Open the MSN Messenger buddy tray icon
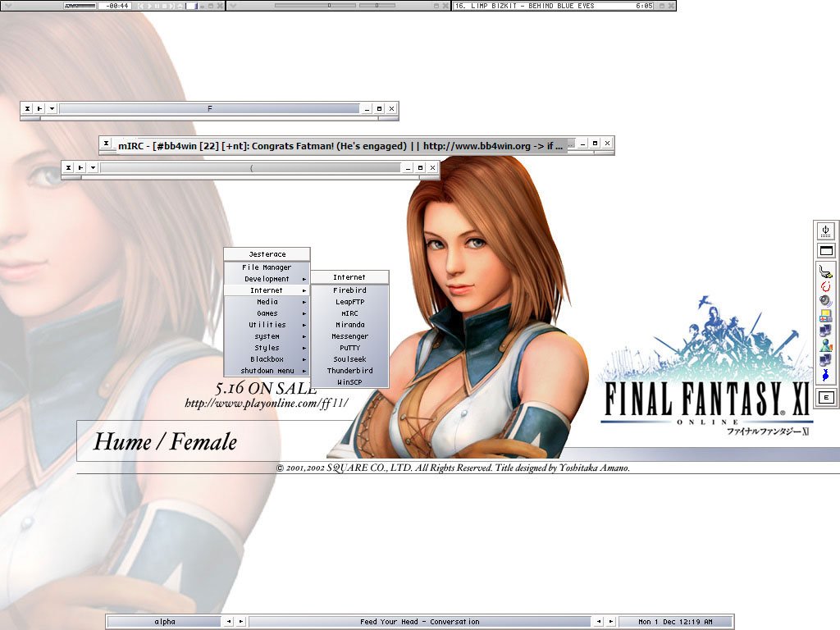Screen dimensions: 840x630 coord(825,345)
